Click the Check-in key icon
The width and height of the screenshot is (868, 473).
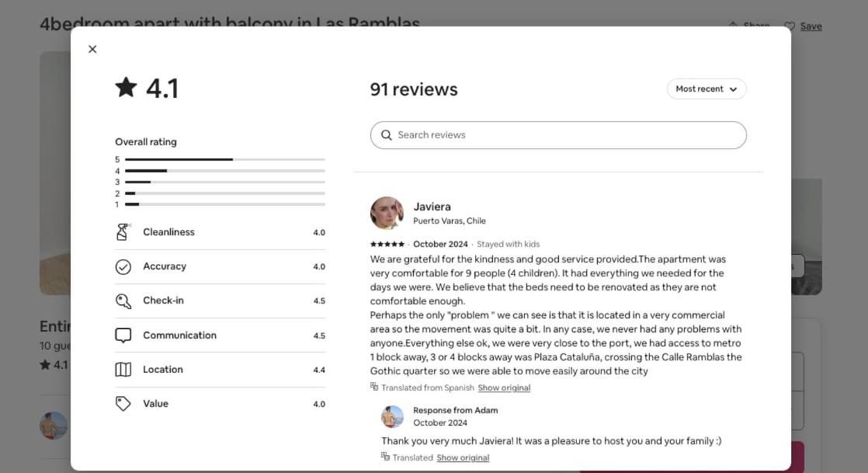click(123, 301)
